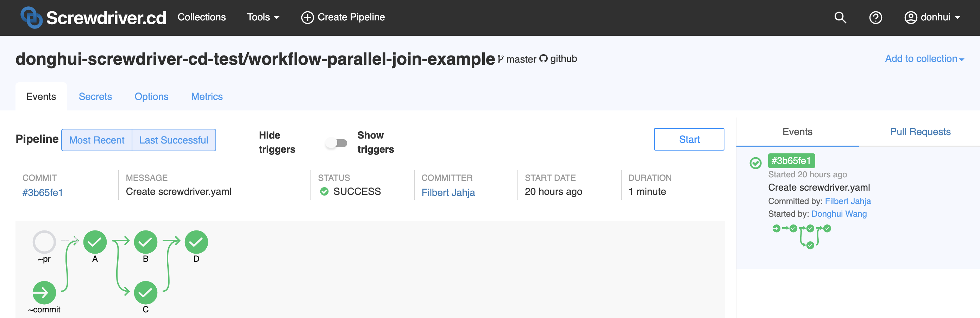This screenshot has height=318, width=980.
Task: Switch to the Pull Requests sidebar tab
Action: tap(920, 132)
